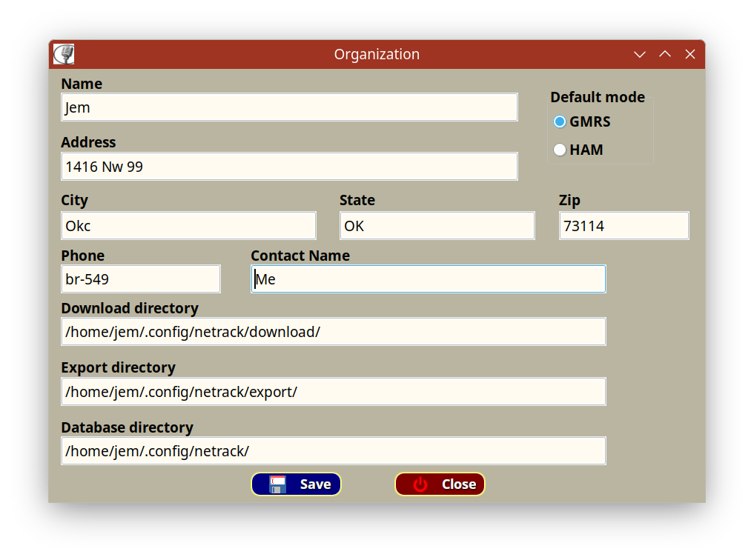Click the Contact Name field
754x560 pixels.
(429, 279)
